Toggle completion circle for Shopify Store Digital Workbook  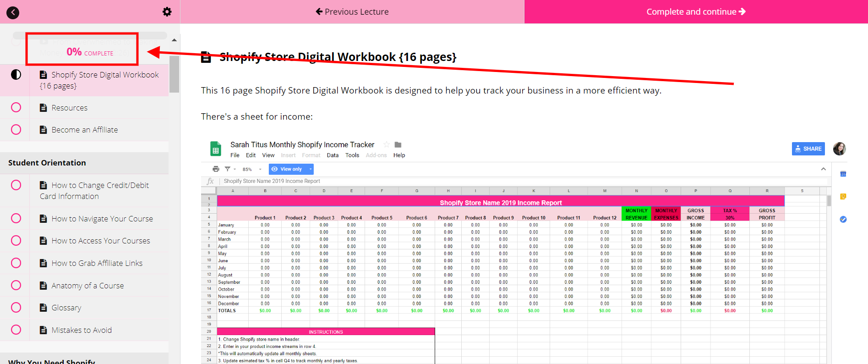[16, 75]
